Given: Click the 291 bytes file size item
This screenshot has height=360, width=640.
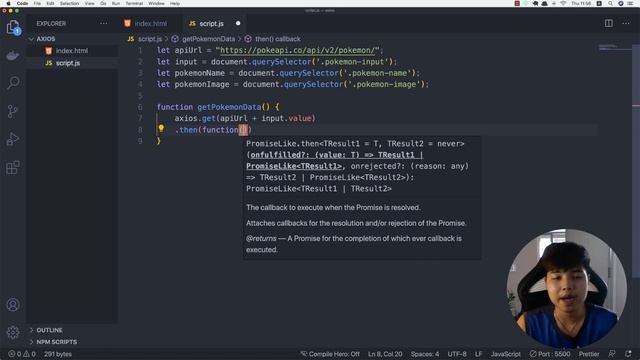Looking at the screenshot, I should [58, 354].
